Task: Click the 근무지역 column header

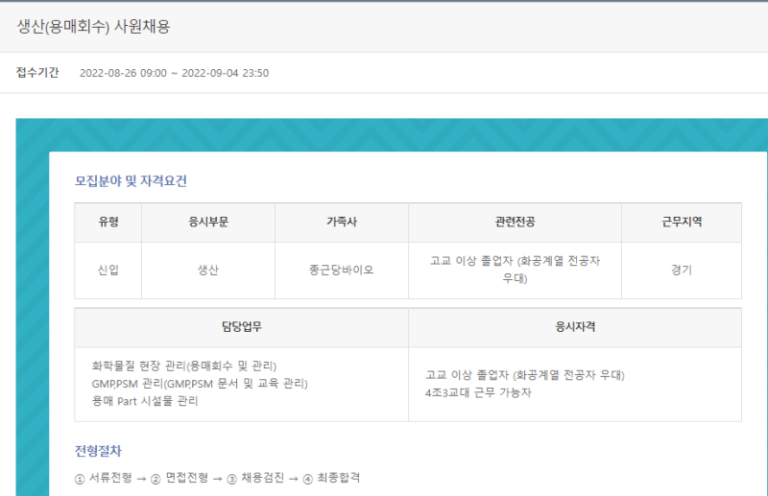Action: click(681, 222)
